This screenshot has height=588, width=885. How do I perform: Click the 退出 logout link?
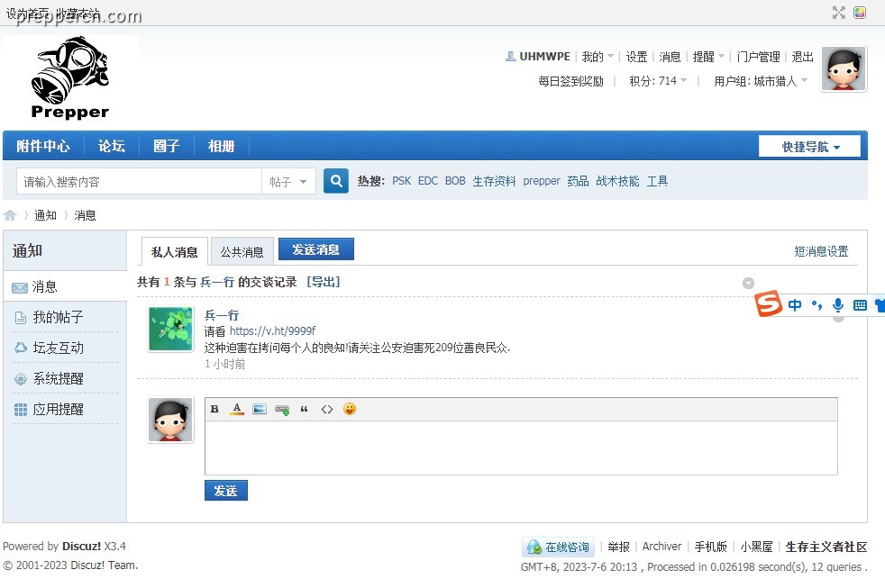pos(802,57)
